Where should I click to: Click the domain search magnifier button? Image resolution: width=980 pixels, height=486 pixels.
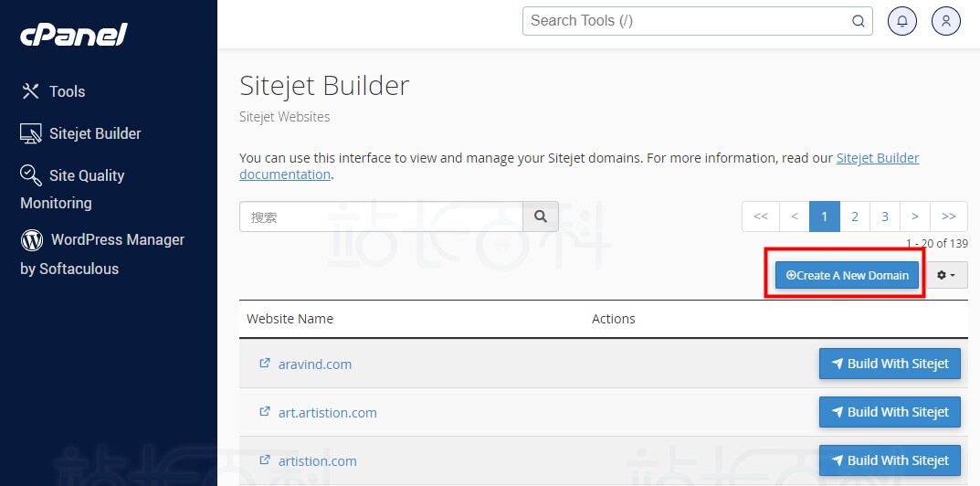point(541,217)
